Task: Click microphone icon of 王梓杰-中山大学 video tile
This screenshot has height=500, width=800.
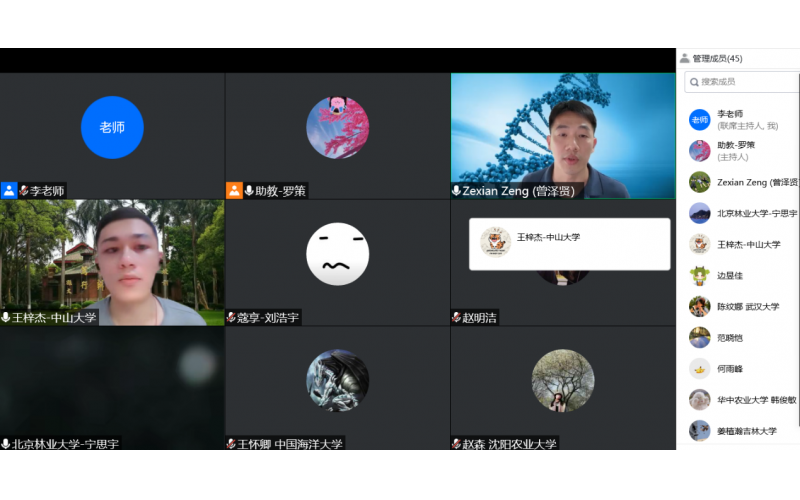Action: [6, 317]
